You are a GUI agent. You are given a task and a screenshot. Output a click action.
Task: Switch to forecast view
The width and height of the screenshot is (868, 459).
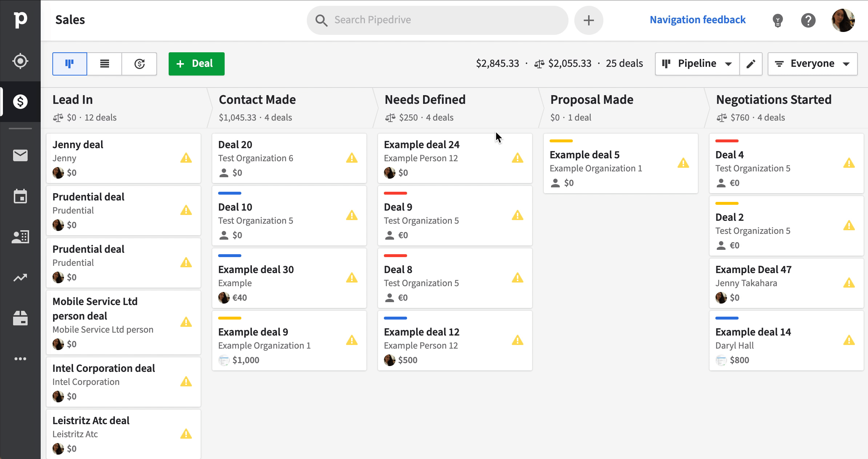140,64
